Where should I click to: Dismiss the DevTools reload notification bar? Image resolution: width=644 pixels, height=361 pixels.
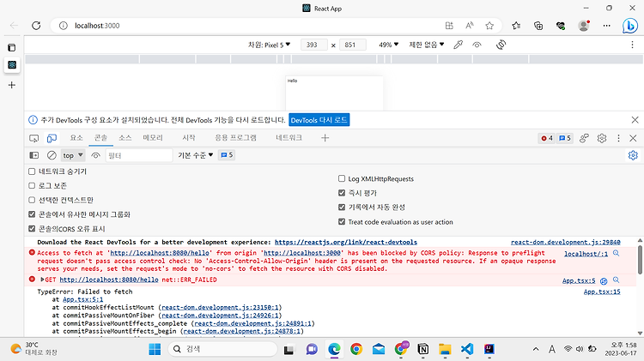point(635,120)
